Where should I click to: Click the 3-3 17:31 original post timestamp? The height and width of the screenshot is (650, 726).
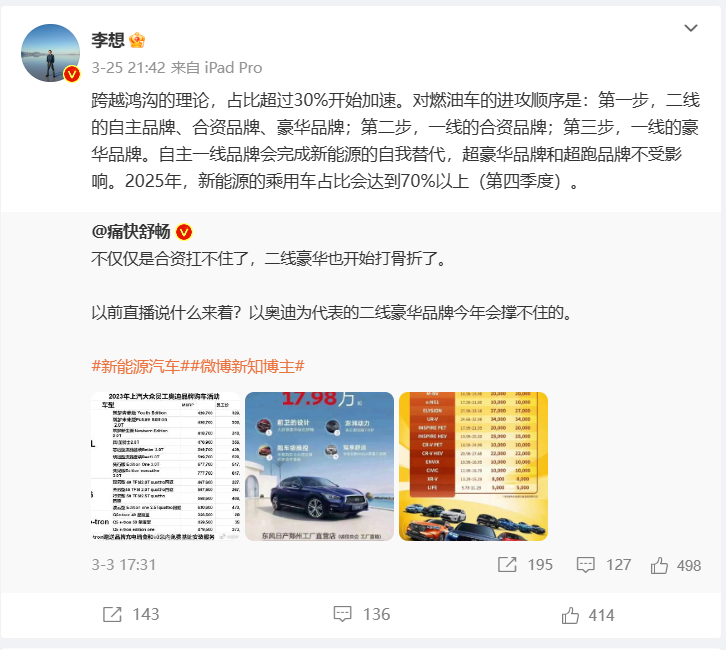tap(124, 565)
